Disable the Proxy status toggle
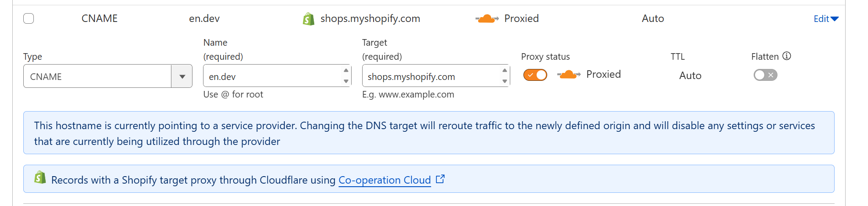Image resolution: width=868 pixels, height=206 pixels. click(x=535, y=75)
